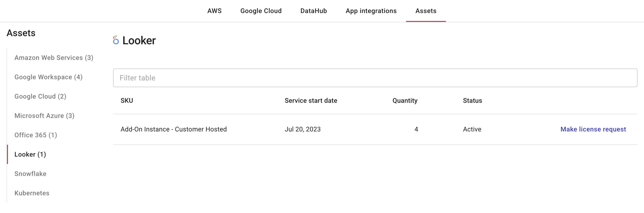
Task: Click the Looker logo icon beside the heading
Action: coord(115,40)
